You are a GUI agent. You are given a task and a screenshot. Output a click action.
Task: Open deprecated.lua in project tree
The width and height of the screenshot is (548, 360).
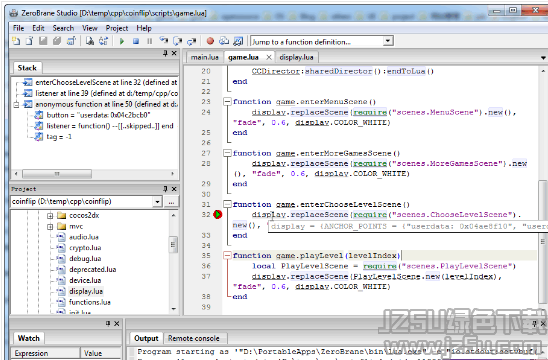[x=93, y=269]
